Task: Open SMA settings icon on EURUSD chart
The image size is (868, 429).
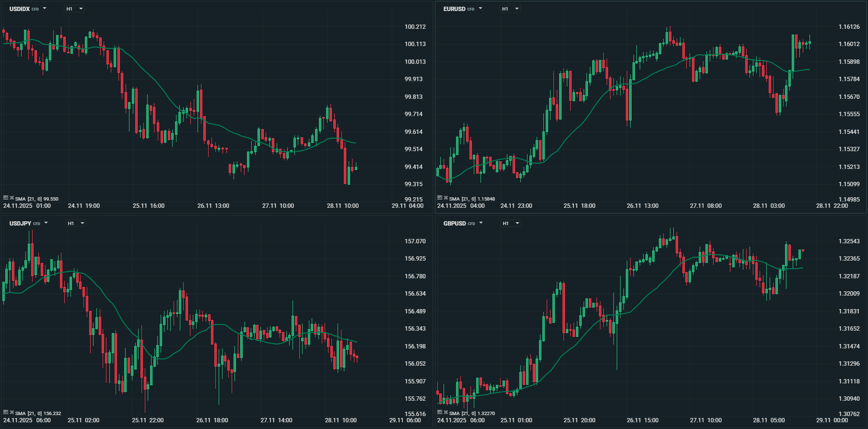Action: pyautogui.click(x=439, y=197)
